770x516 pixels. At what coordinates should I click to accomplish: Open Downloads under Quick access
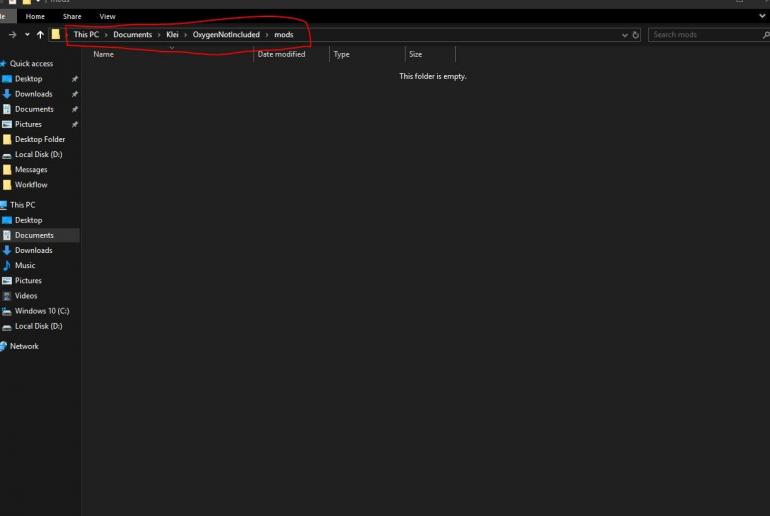pyautogui.click(x=33, y=94)
